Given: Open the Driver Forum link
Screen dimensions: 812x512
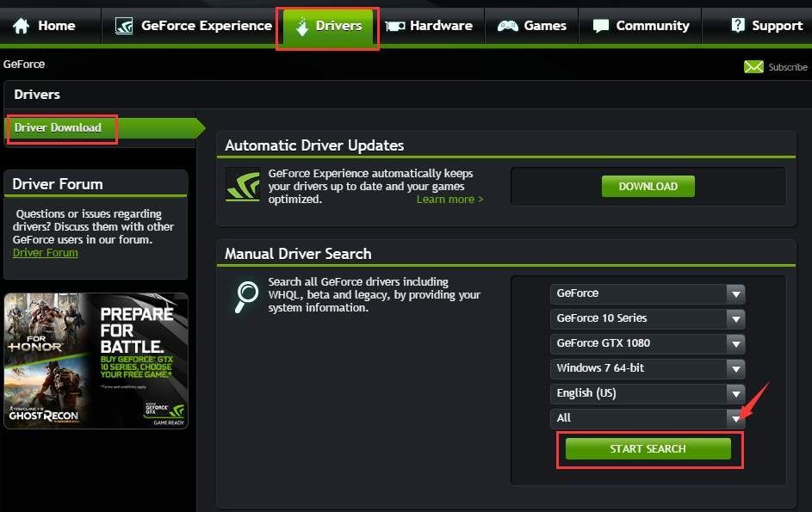Looking at the screenshot, I should (x=46, y=253).
